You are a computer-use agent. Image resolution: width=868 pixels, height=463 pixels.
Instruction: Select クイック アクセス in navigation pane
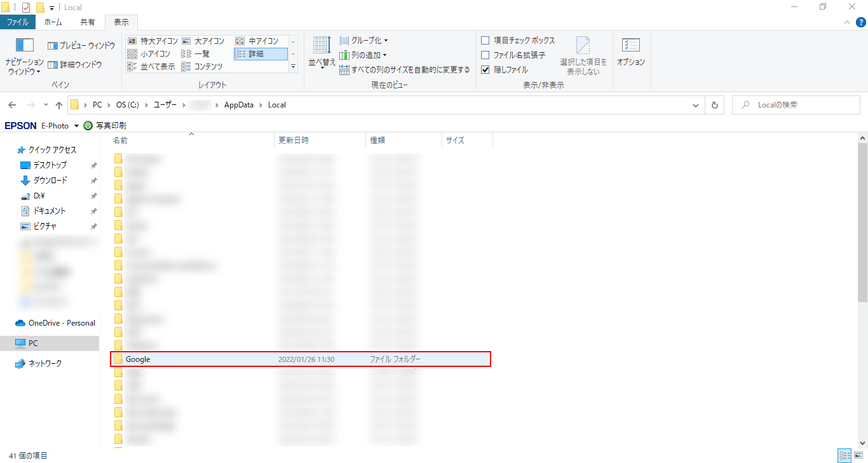click(x=46, y=150)
